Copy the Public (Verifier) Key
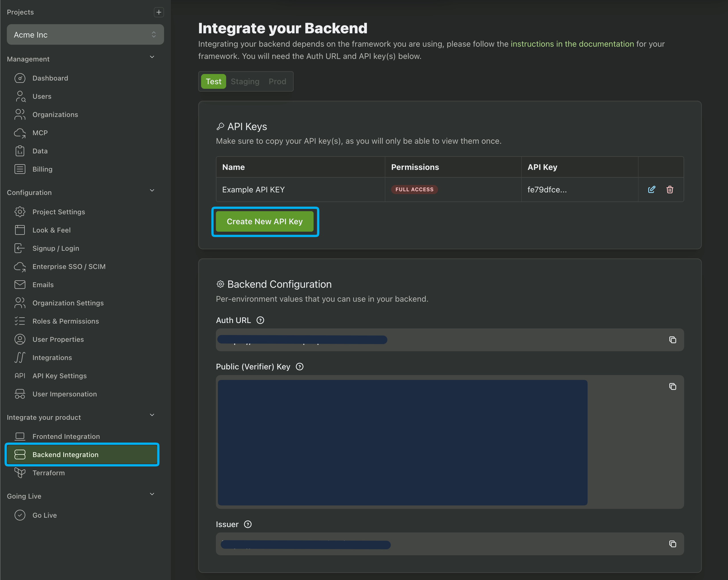 click(673, 387)
